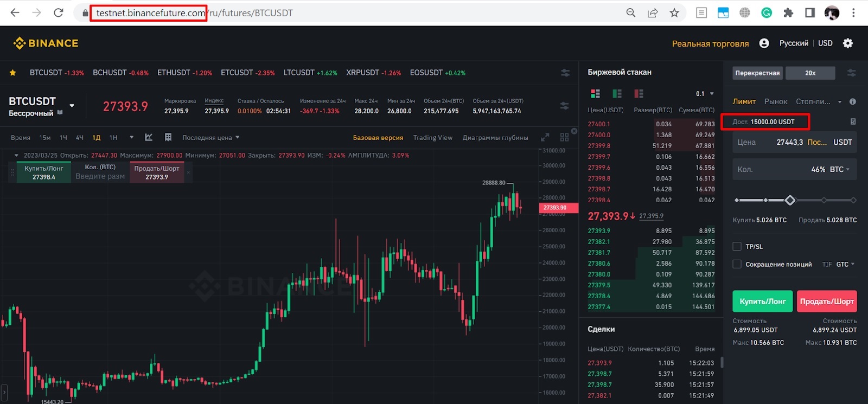Open the BTCUSDT pair selector dropdown
868x404 pixels.
point(72,106)
